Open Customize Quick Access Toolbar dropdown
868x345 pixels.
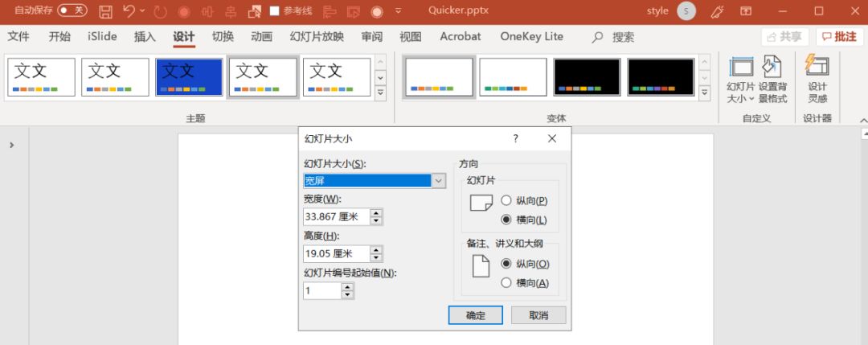pyautogui.click(x=399, y=11)
